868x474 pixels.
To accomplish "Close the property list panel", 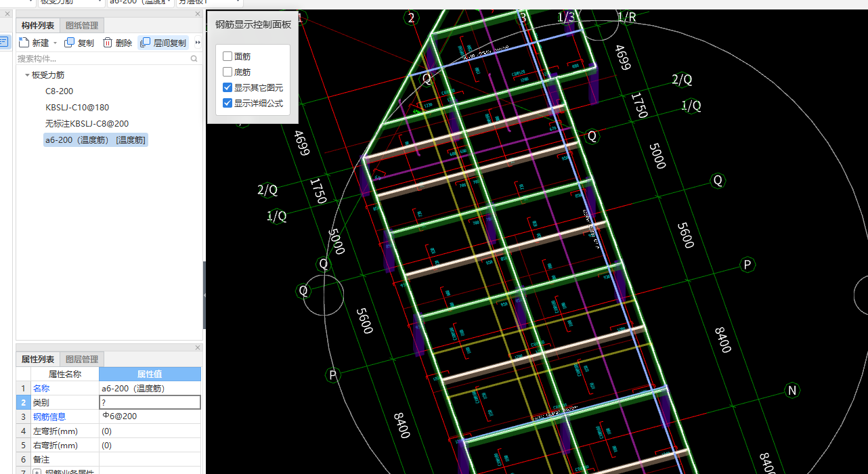I will (x=198, y=348).
